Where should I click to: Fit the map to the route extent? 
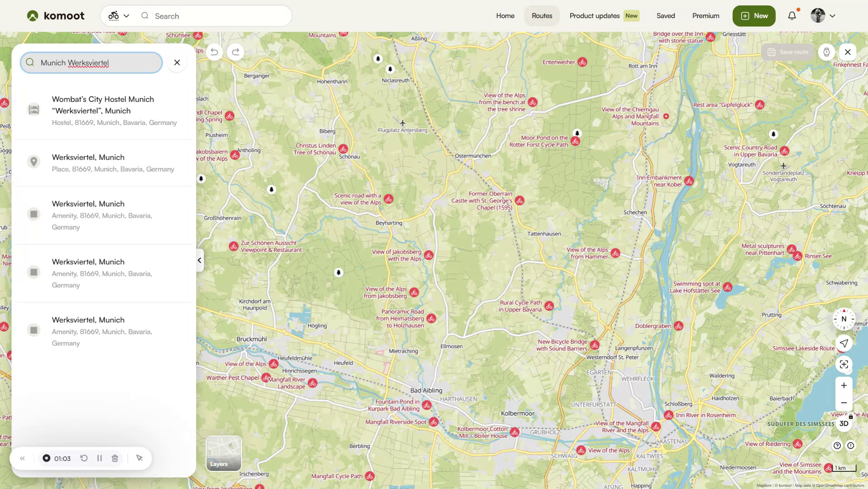tap(843, 364)
